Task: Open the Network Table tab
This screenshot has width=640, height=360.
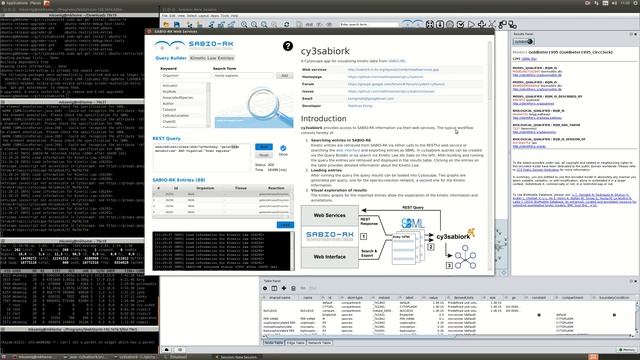Action: pyautogui.click(x=319, y=343)
